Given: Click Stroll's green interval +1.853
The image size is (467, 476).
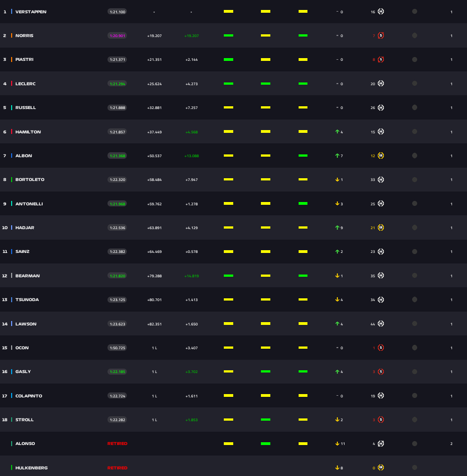Looking at the screenshot, I should (192, 420).
